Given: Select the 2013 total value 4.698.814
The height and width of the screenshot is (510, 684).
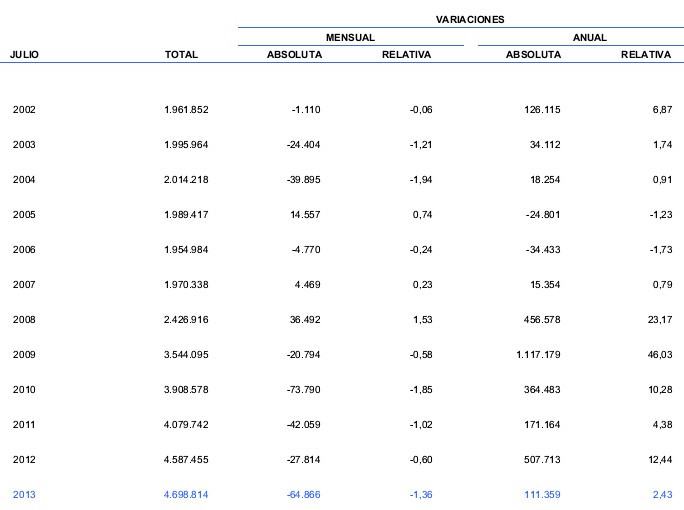Looking at the screenshot, I should (x=185, y=494).
